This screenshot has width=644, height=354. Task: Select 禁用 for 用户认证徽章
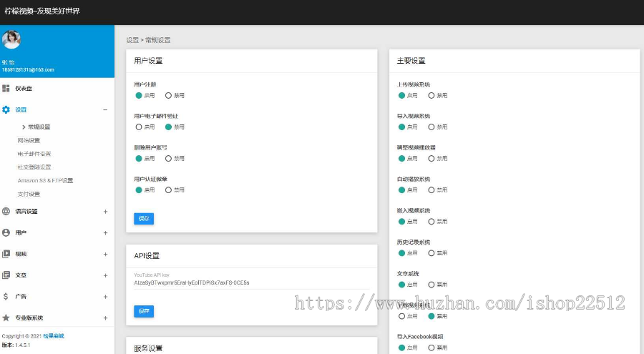pyautogui.click(x=168, y=190)
